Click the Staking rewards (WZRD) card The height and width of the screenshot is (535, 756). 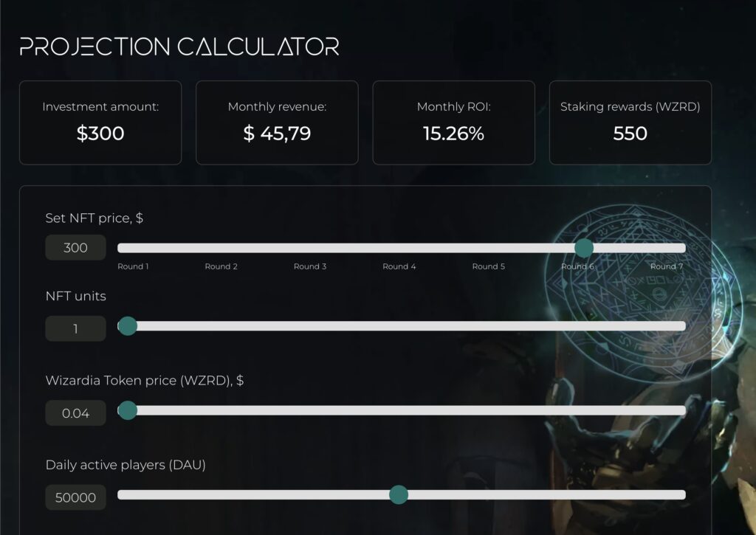coord(630,122)
